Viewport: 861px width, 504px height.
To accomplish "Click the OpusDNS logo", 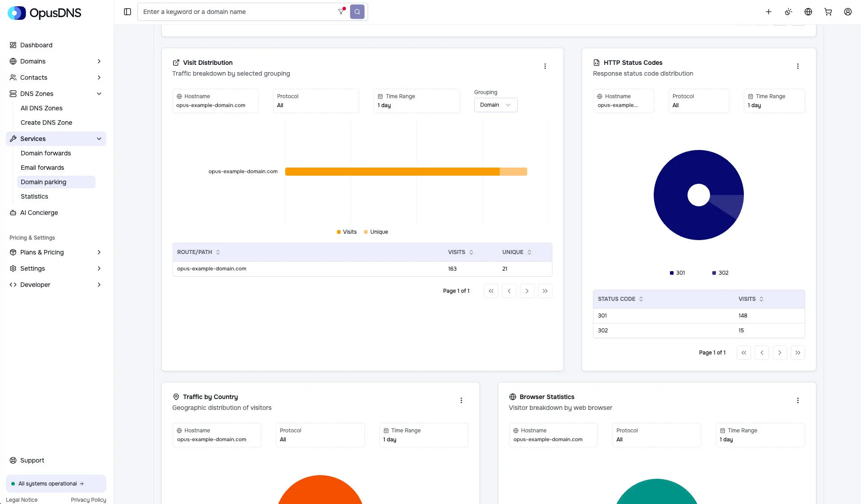I will tap(44, 13).
